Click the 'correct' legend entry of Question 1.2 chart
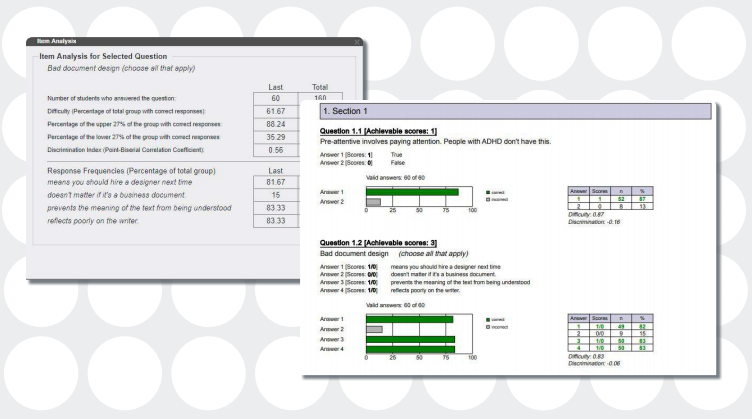 tap(495, 320)
